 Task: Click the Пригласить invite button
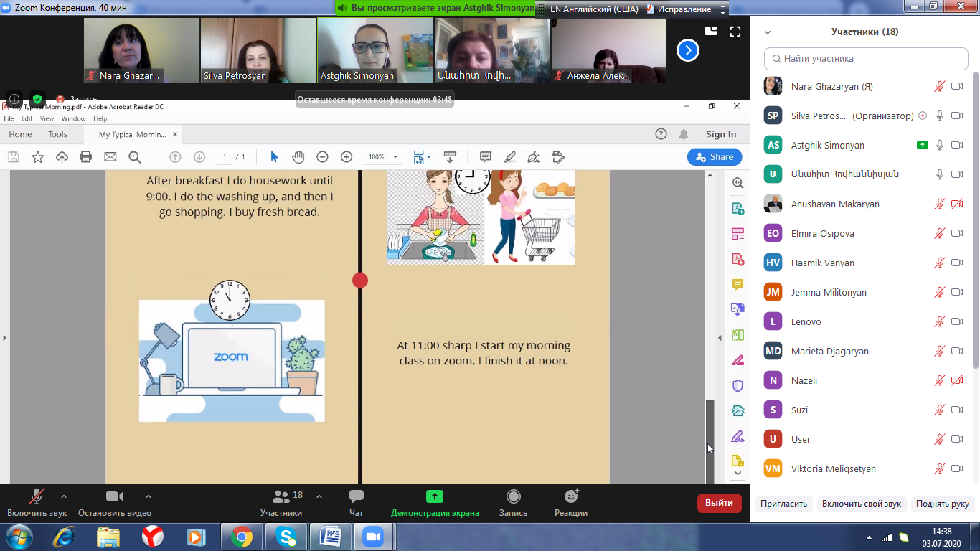[x=784, y=504]
